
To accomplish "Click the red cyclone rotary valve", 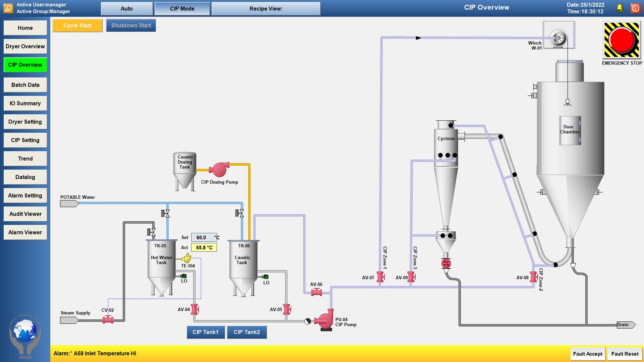I will pos(446,263).
